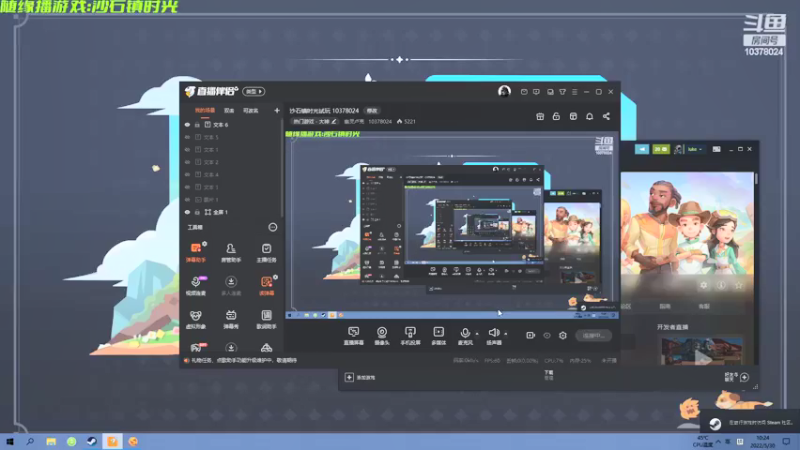Click the favorite star icon in Steam window
Image resolution: width=800 pixels, height=450 pixels.
pyautogui.click(x=738, y=285)
